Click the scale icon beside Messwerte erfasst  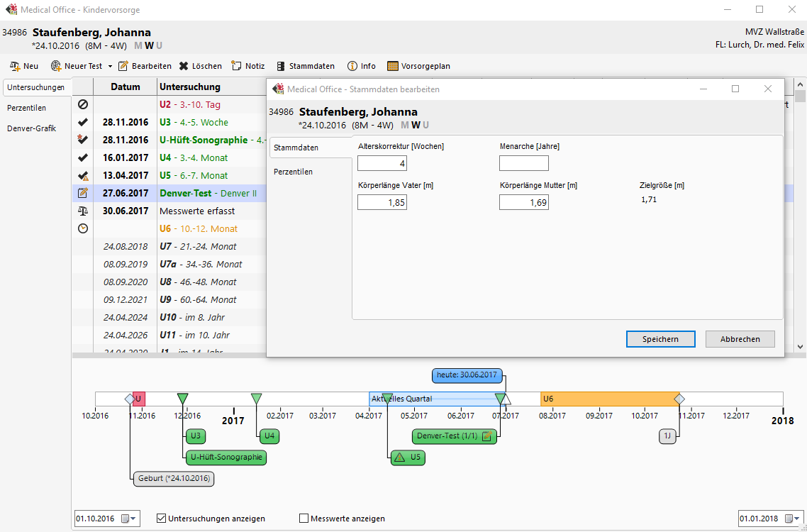[83, 211]
